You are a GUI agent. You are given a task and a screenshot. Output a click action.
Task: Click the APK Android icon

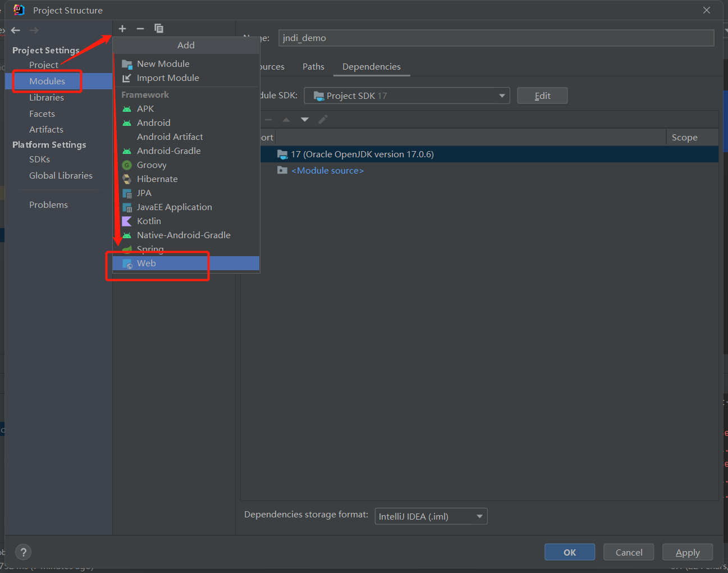coord(127,109)
